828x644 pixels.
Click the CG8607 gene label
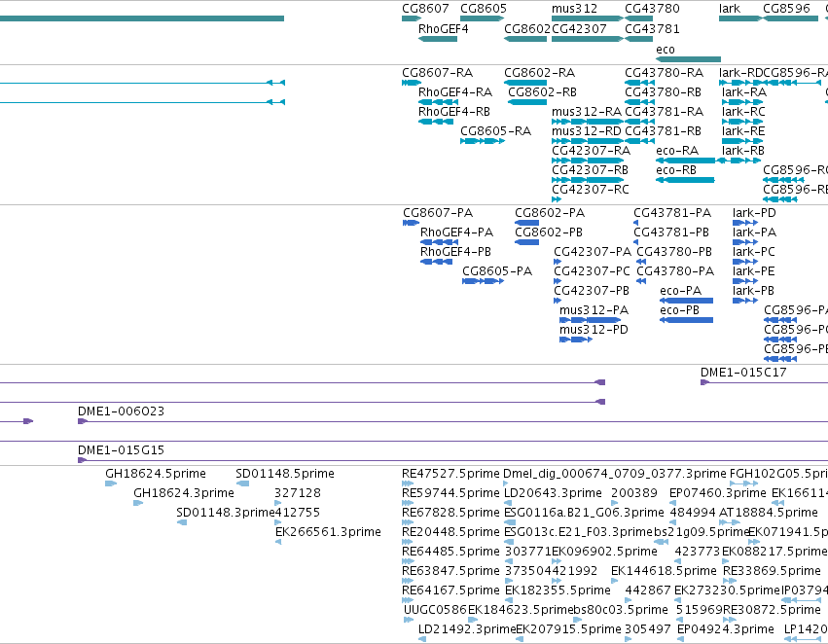(x=425, y=9)
